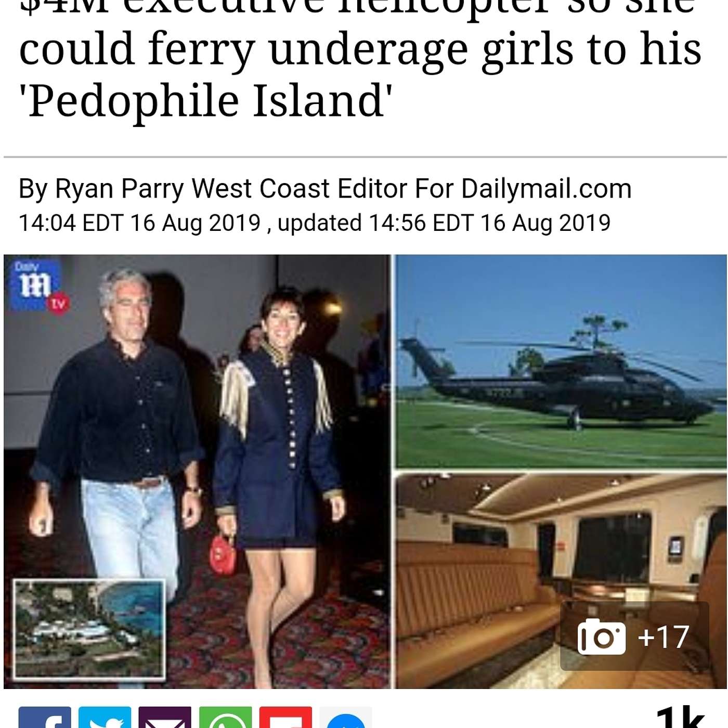Viewport: 728px width, 728px height.
Task: Tap the published date and time line
Action: pyautogui.click(x=315, y=223)
